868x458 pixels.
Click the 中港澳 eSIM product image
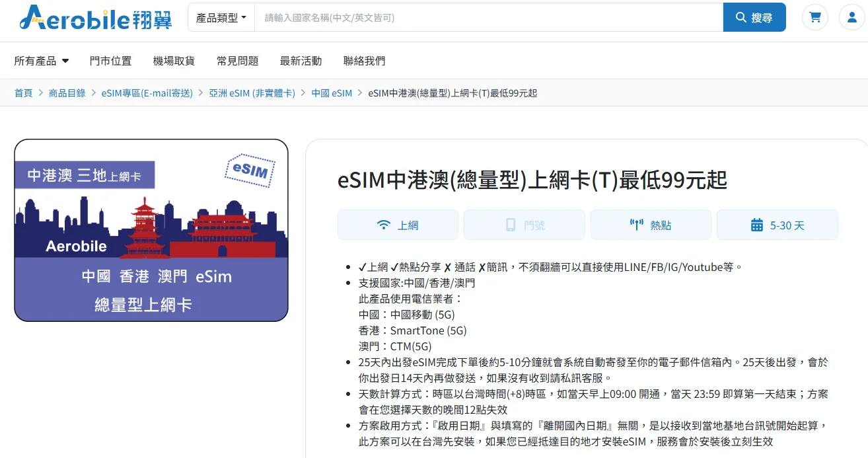click(151, 230)
